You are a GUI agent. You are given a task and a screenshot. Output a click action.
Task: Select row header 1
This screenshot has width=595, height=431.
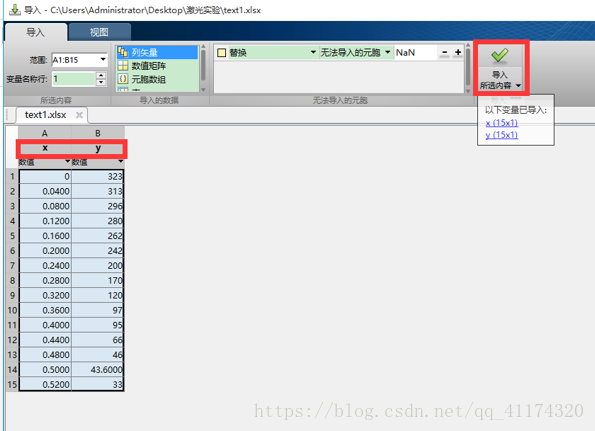pyautogui.click(x=12, y=176)
